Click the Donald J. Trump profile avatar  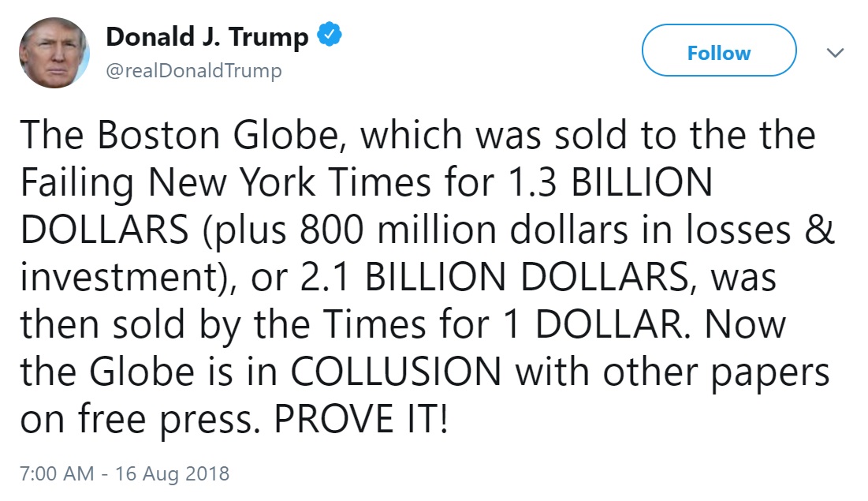[x=54, y=53]
